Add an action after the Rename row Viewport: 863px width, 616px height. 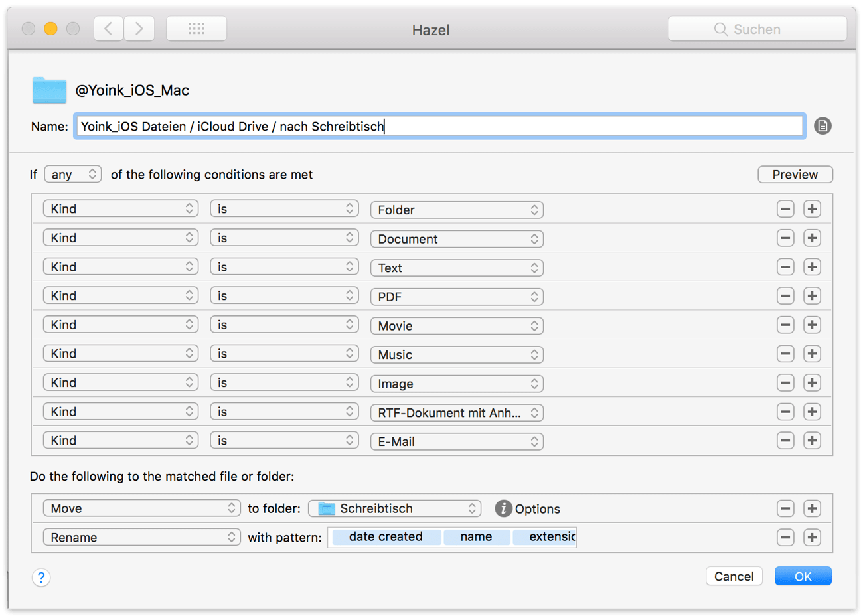point(812,538)
